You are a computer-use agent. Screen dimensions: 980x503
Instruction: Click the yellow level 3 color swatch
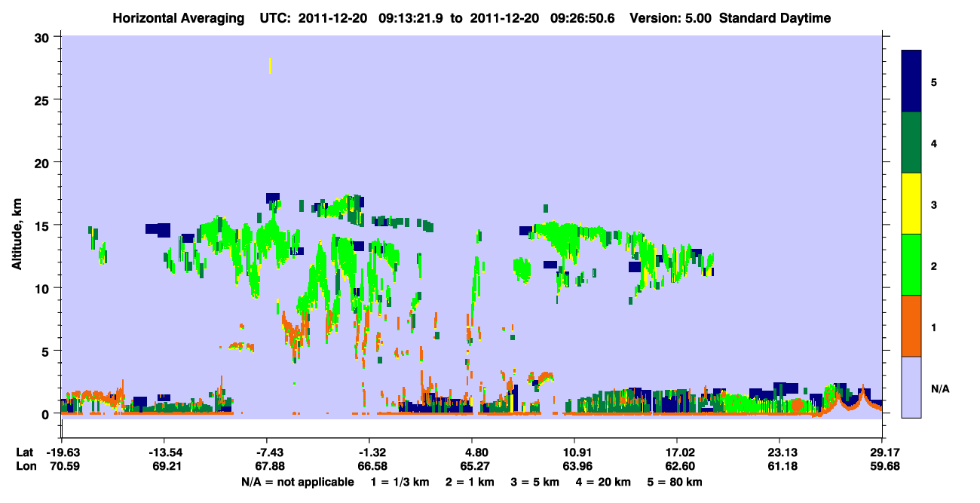click(911, 204)
